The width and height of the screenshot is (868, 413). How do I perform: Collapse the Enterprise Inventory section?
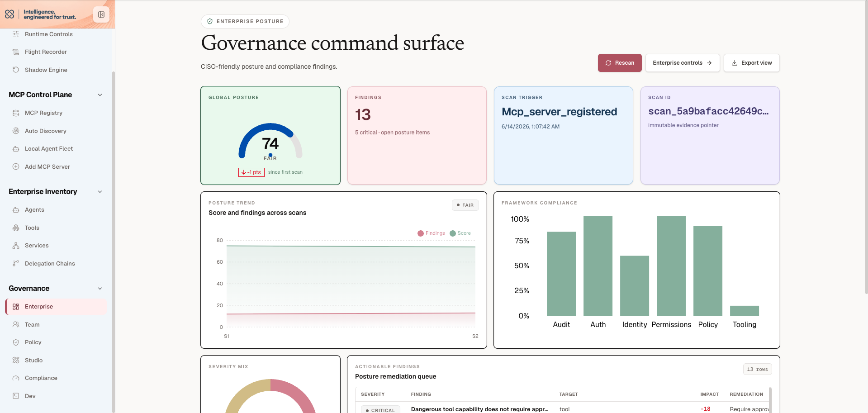click(x=100, y=192)
